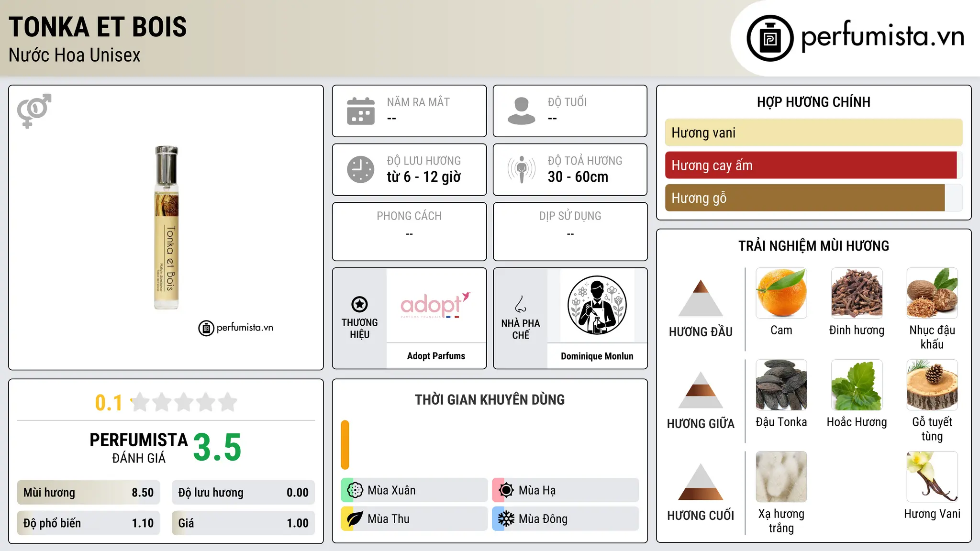The image size is (980, 551).
Task: Click the Mùa Thu season label
Action: click(x=389, y=519)
